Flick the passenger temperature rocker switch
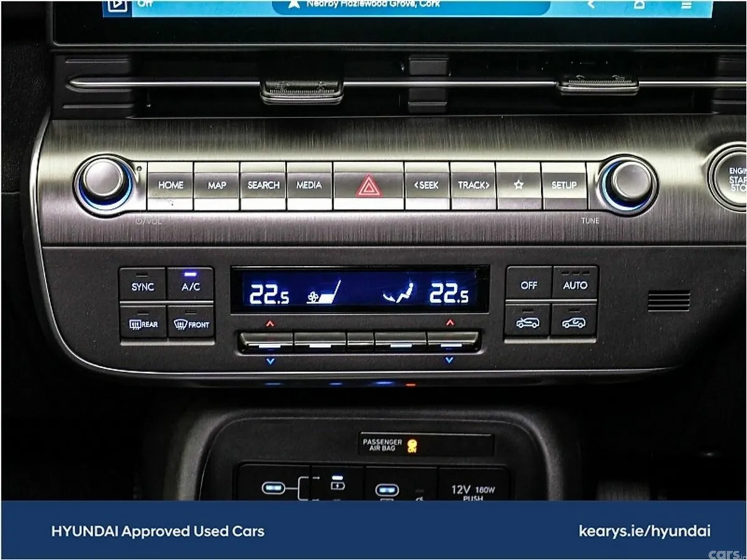The image size is (747, 560). click(453, 341)
